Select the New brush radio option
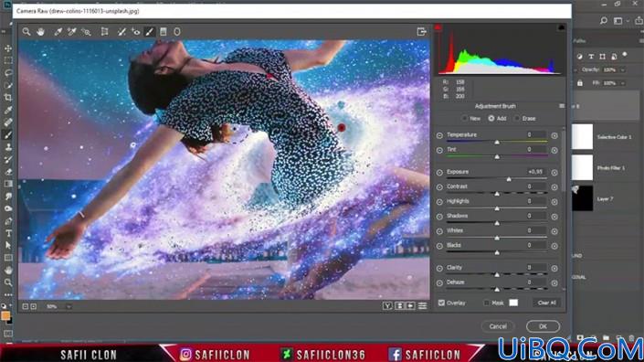644x362 pixels. click(464, 118)
